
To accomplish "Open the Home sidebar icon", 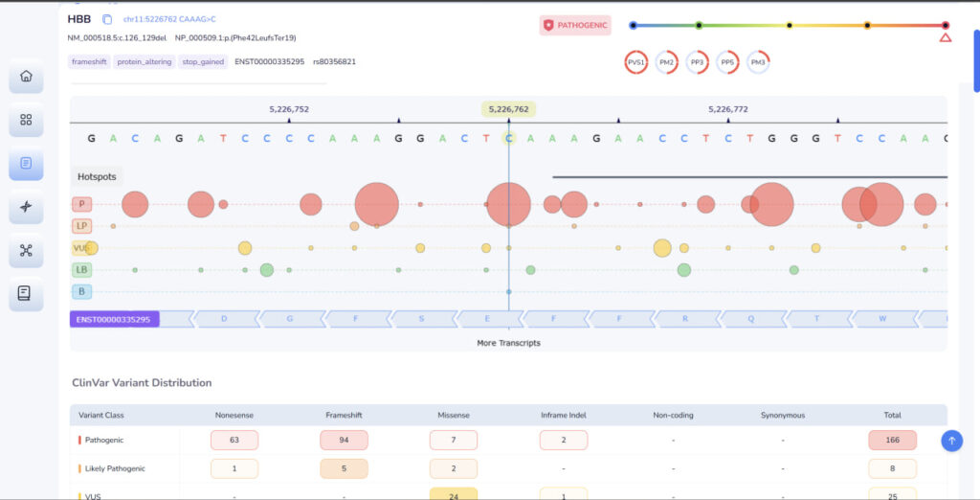I will pyautogui.click(x=26, y=77).
